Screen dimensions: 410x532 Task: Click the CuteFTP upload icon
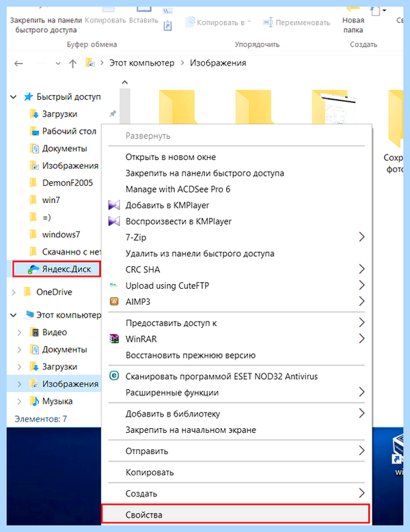coord(113,285)
